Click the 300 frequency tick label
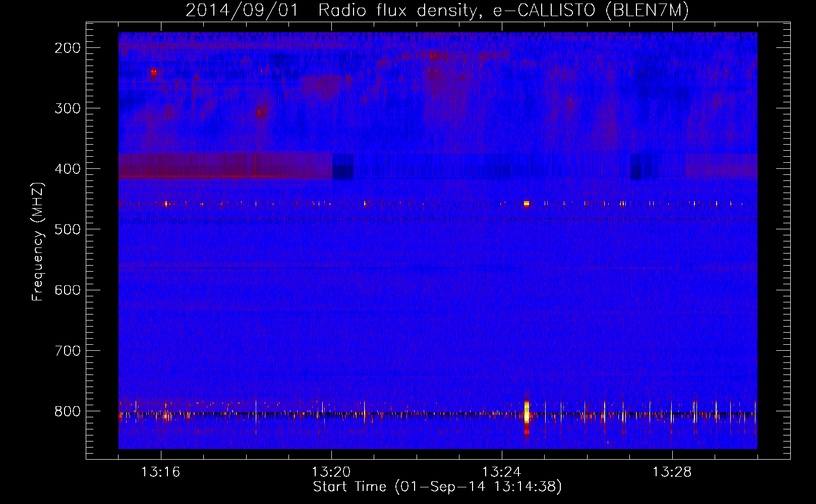This screenshot has height=504, width=816. point(68,108)
